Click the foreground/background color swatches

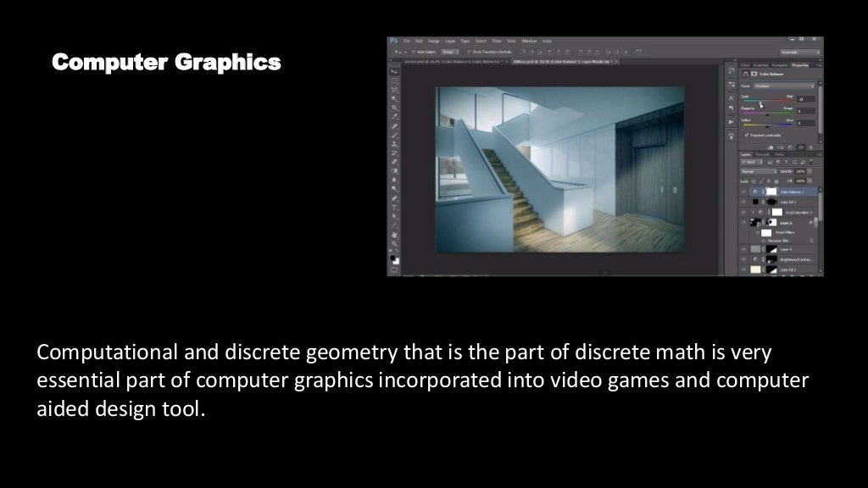click(x=394, y=259)
